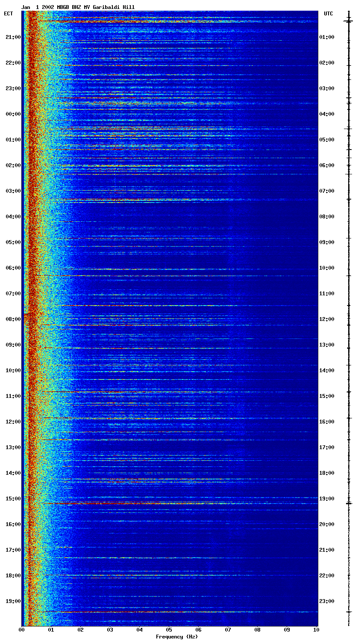Pick the 05:00 label on the UTC axis
This screenshot has width=364, height=641.
tap(327, 140)
